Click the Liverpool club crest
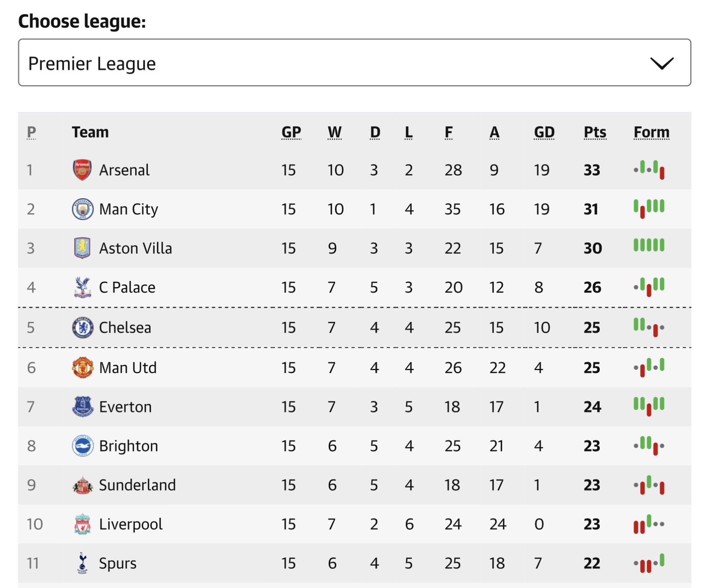 (x=82, y=524)
